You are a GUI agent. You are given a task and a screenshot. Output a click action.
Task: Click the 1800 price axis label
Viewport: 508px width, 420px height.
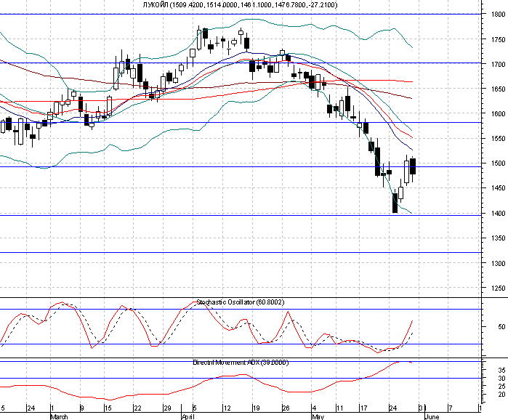click(x=498, y=15)
